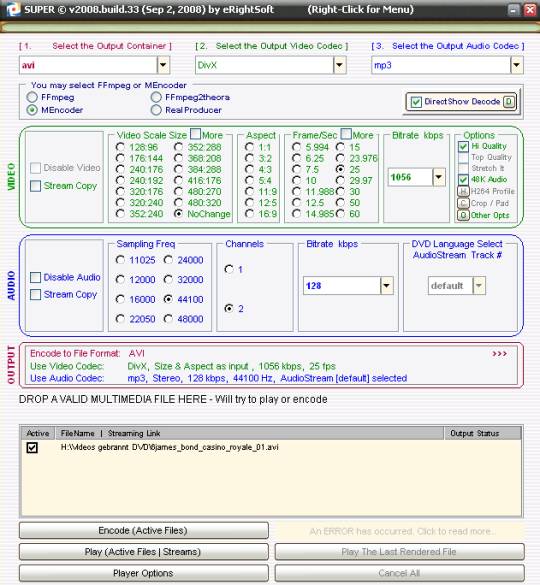The height and width of the screenshot is (585, 540).
Task: Check the audio Stream Copy checkbox
Action: pos(35,294)
